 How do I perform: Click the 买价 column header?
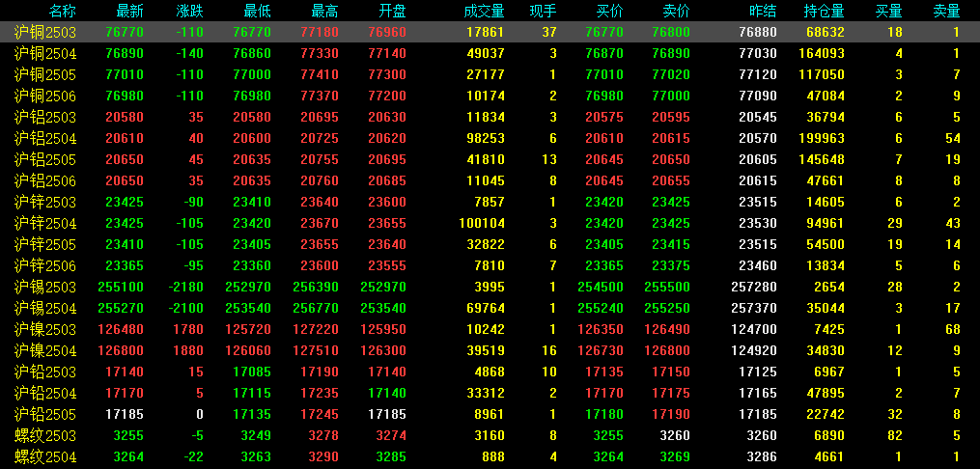click(608, 11)
